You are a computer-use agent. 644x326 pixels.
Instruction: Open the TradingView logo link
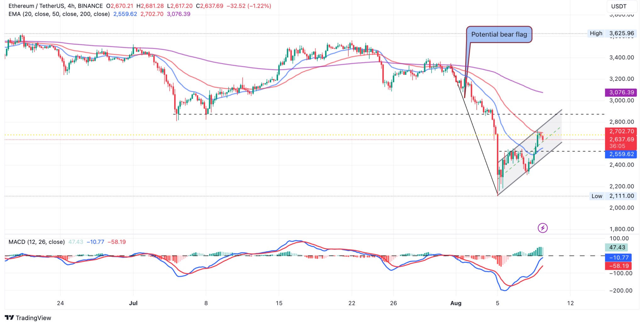click(28, 318)
